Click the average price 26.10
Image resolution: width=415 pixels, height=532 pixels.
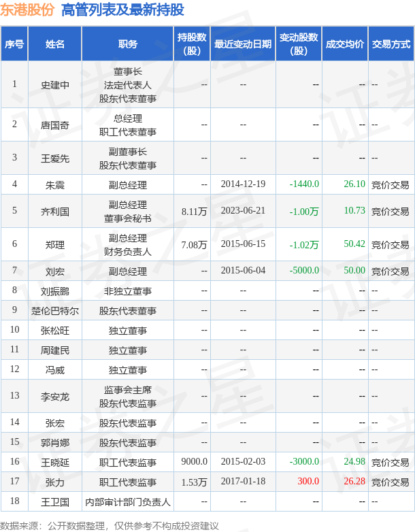[x=354, y=184]
